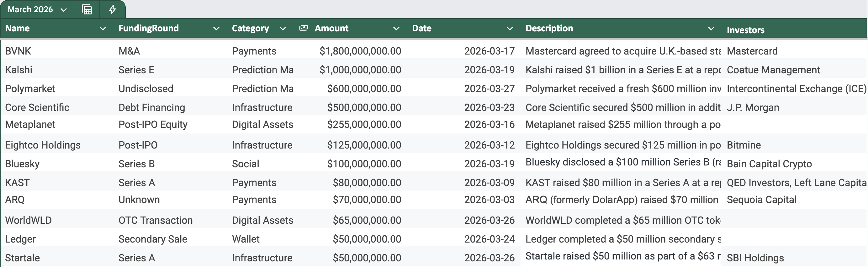
Task: Click the Series E funding round cell
Action: point(136,70)
